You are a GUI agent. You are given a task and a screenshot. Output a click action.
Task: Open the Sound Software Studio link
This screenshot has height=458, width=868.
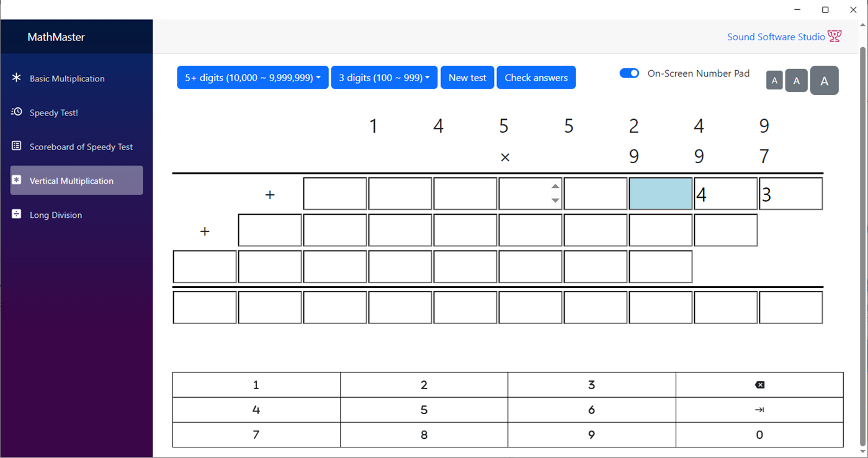776,37
